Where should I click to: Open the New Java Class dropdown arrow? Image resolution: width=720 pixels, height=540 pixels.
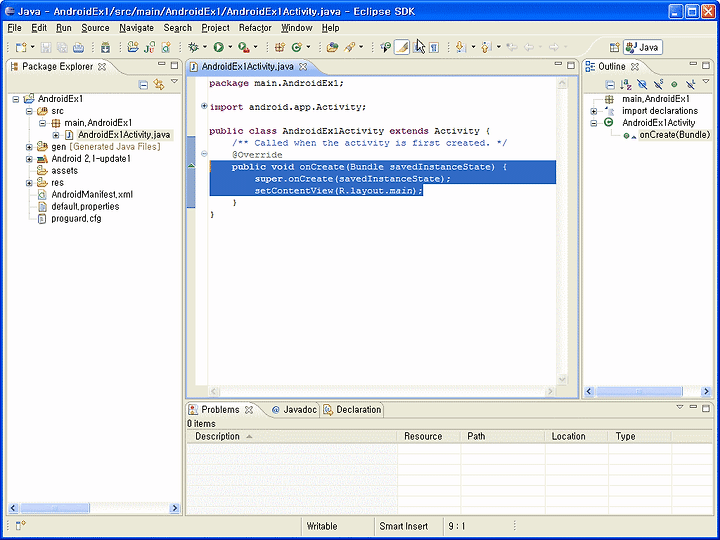tap(308, 47)
